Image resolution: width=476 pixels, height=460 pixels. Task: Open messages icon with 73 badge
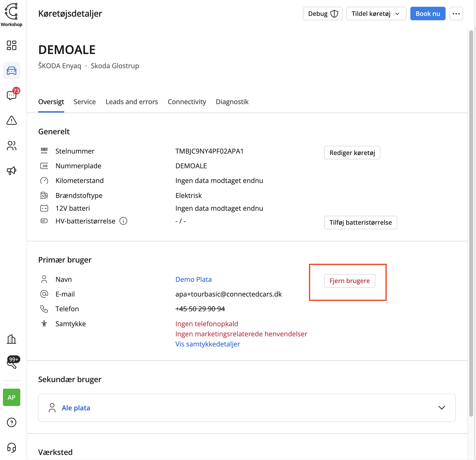11,95
